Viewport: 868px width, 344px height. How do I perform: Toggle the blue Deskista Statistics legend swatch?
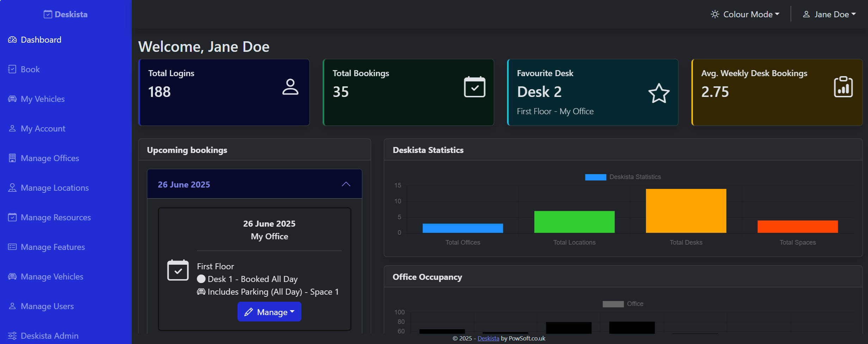coord(596,177)
